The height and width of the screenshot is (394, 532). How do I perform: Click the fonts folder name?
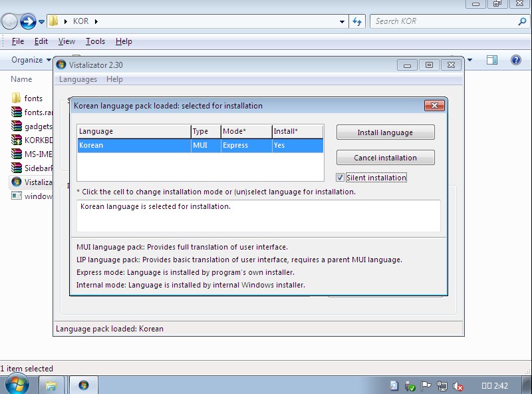[x=33, y=98]
